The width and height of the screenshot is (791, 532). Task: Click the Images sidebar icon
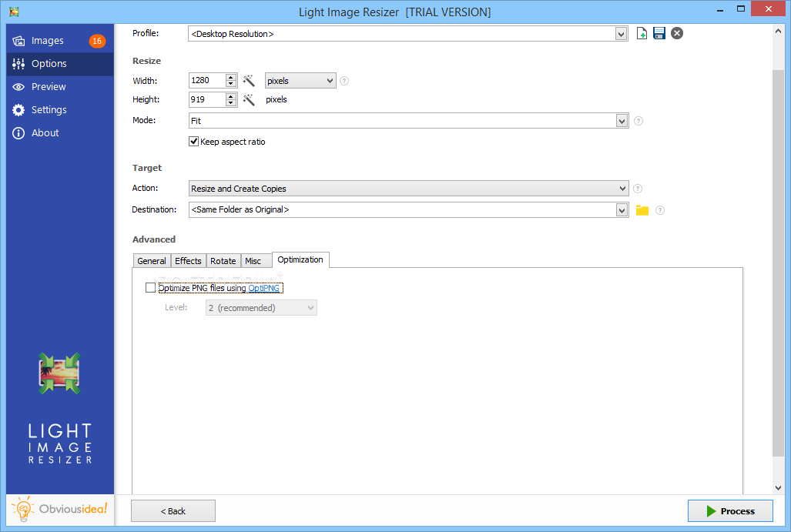[18, 41]
